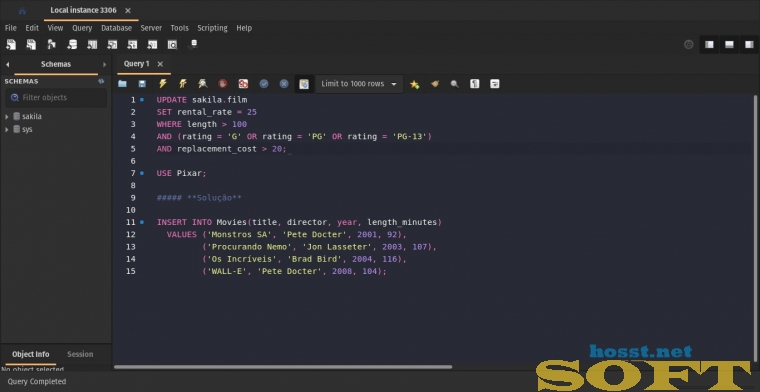Click right arrow beside Schemas tab

click(x=104, y=64)
